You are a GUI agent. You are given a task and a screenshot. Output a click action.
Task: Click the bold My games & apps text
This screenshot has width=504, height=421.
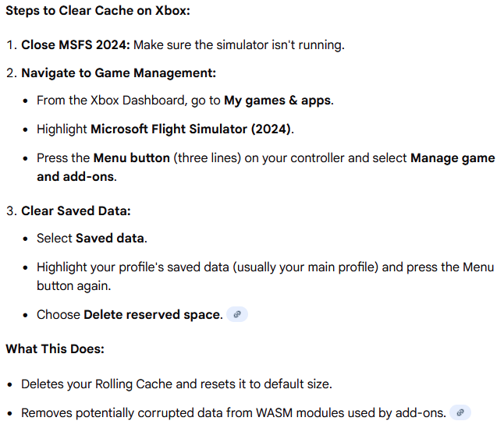point(279,101)
